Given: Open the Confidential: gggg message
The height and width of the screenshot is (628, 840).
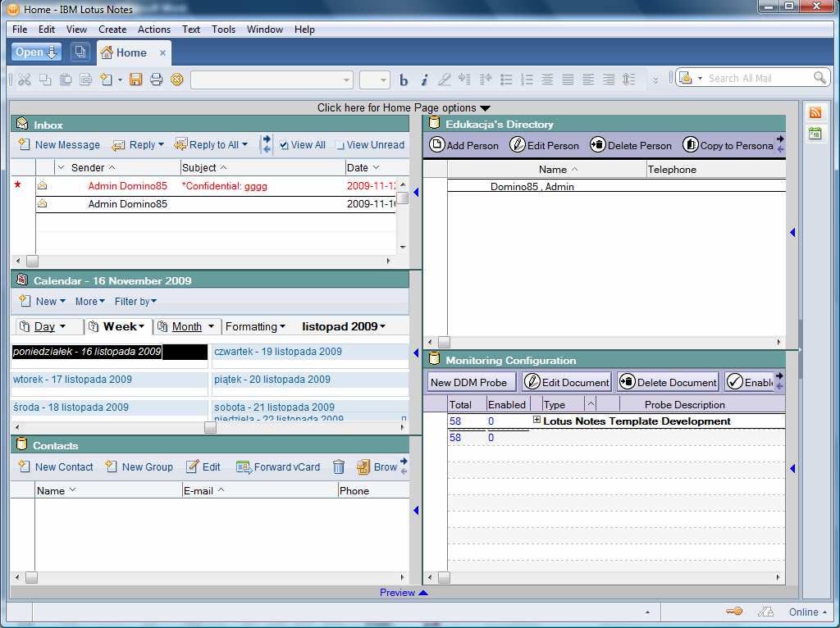Looking at the screenshot, I should click(225, 186).
